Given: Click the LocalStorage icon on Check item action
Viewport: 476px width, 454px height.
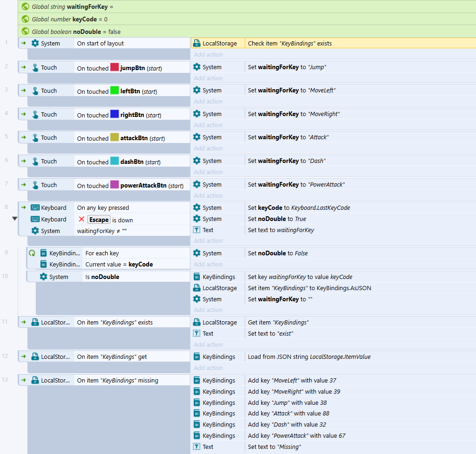Looking at the screenshot, I should pos(197,43).
